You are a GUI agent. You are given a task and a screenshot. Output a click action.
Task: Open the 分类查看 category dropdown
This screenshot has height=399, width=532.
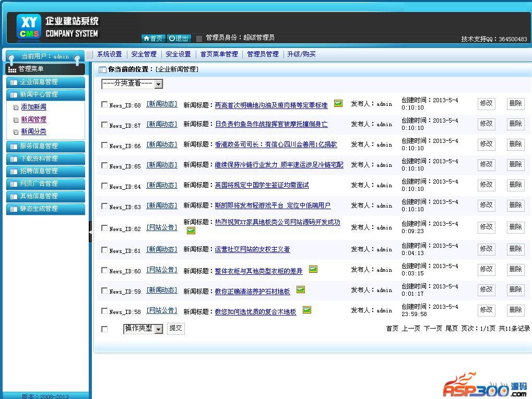pos(132,84)
